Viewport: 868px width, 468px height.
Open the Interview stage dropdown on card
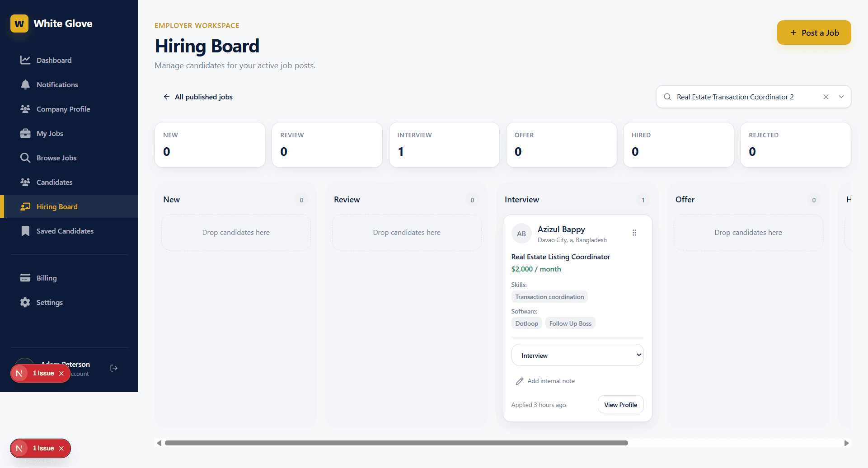click(577, 355)
